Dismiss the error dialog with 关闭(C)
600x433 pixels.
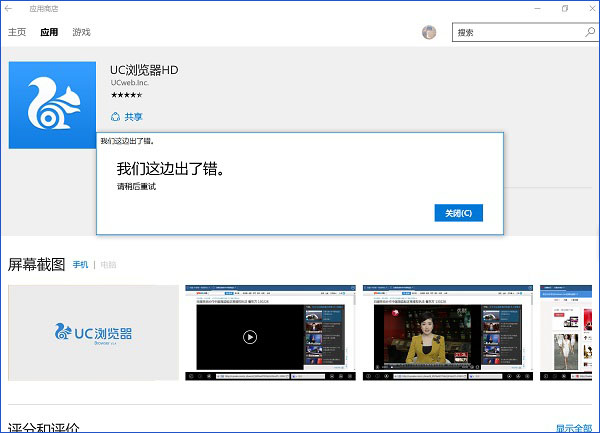459,213
